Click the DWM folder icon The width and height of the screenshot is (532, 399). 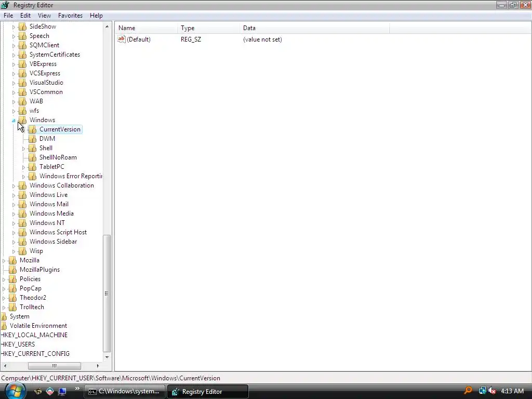click(32, 138)
